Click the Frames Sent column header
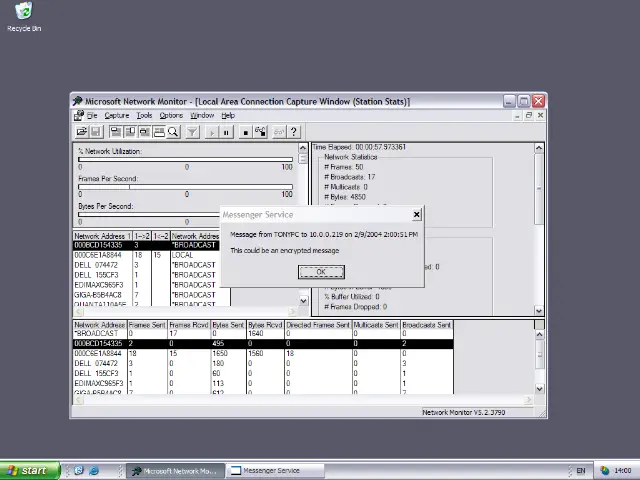 coord(147,325)
